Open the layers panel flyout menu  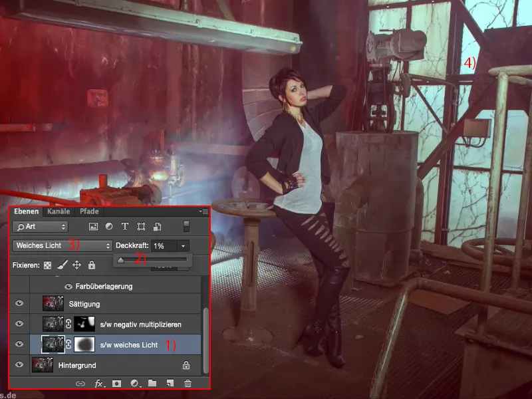(204, 211)
